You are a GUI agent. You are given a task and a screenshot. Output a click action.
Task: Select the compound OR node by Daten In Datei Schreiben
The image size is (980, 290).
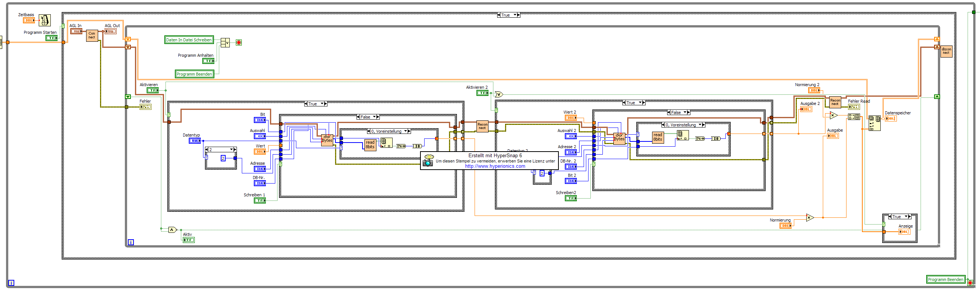pos(225,43)
